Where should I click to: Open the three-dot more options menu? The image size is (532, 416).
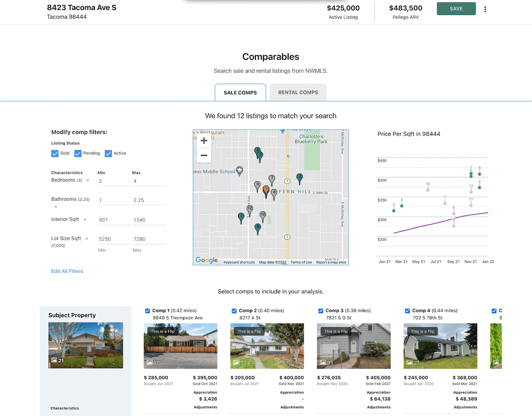tap(485, 9)
